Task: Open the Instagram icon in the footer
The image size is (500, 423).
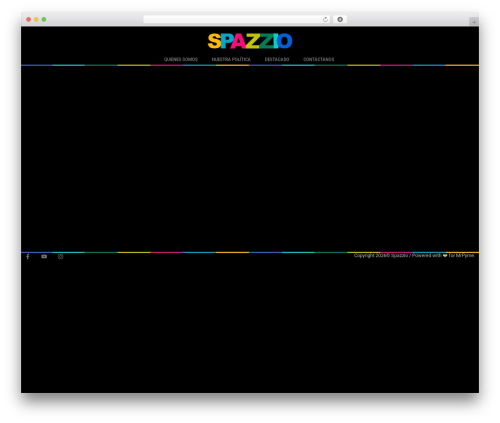Action: (60, 256)
